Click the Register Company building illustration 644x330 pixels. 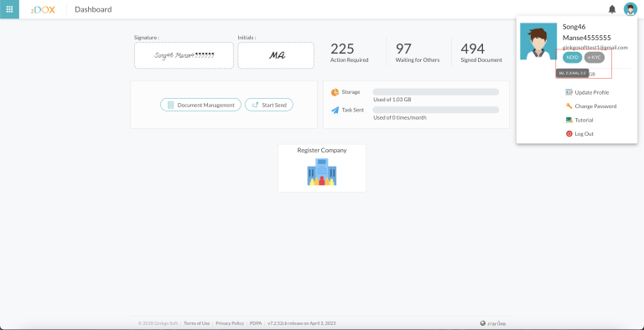(322, 172)
